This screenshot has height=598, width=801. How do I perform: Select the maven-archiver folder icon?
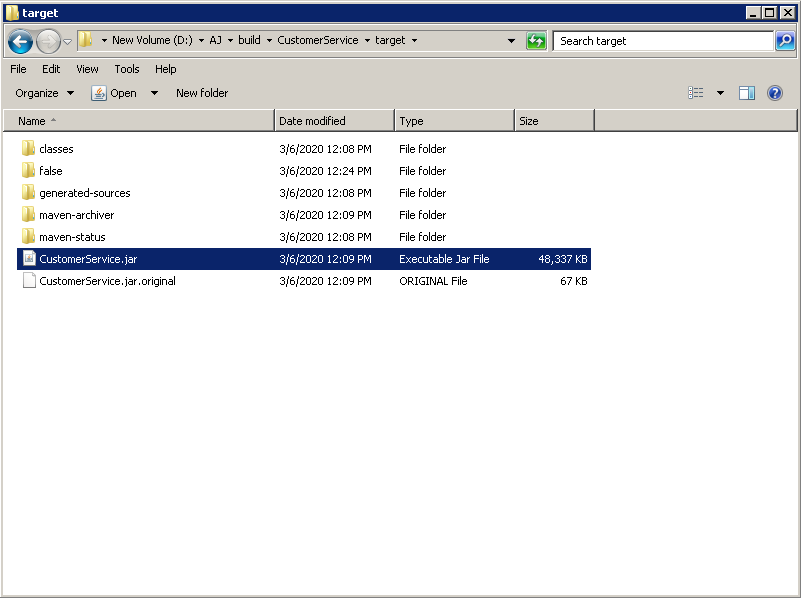(x=29, y=215)
